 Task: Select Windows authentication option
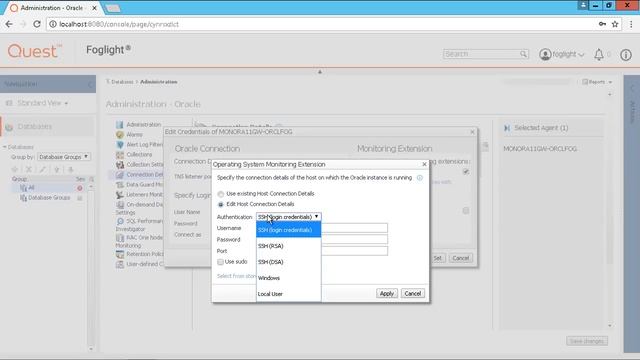pos(289,278)
